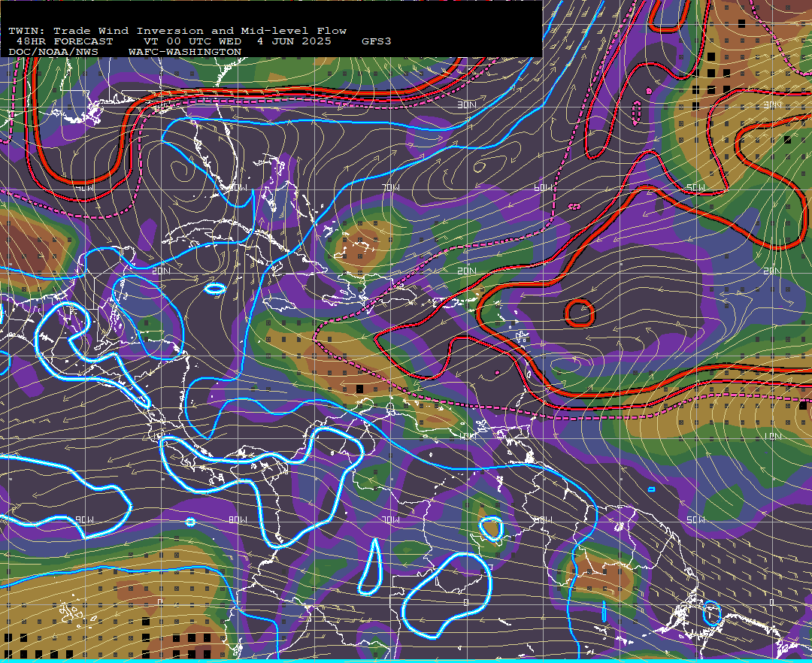
Task: Click the small cyan ring over the Pacific
Action: [x=190, y=522]
